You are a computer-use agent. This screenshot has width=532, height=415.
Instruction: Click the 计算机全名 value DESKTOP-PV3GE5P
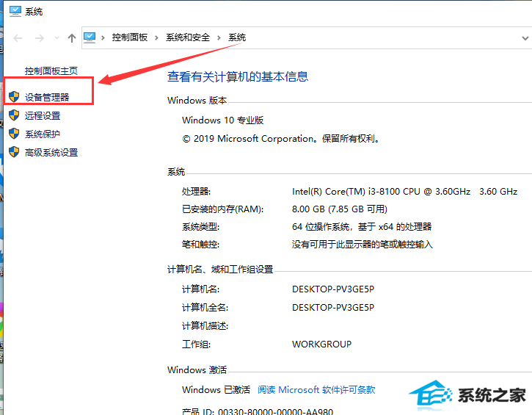(333, 307)
